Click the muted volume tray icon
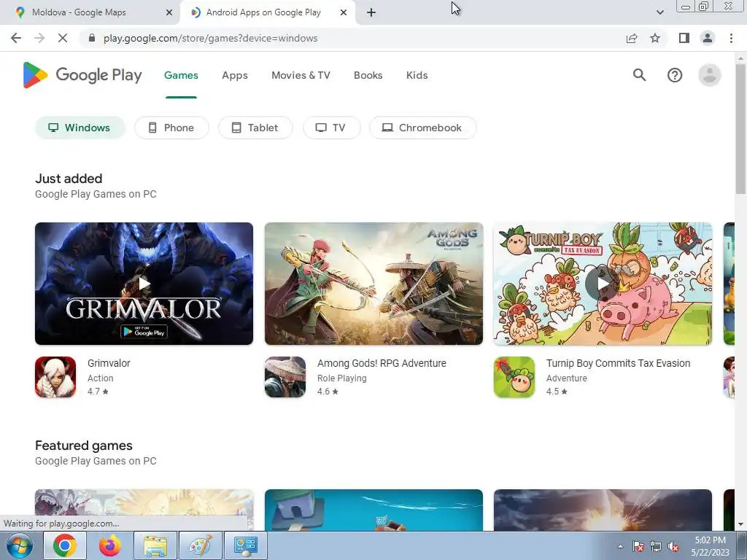This screenshot has width=747, height=560. coord(673,547)
